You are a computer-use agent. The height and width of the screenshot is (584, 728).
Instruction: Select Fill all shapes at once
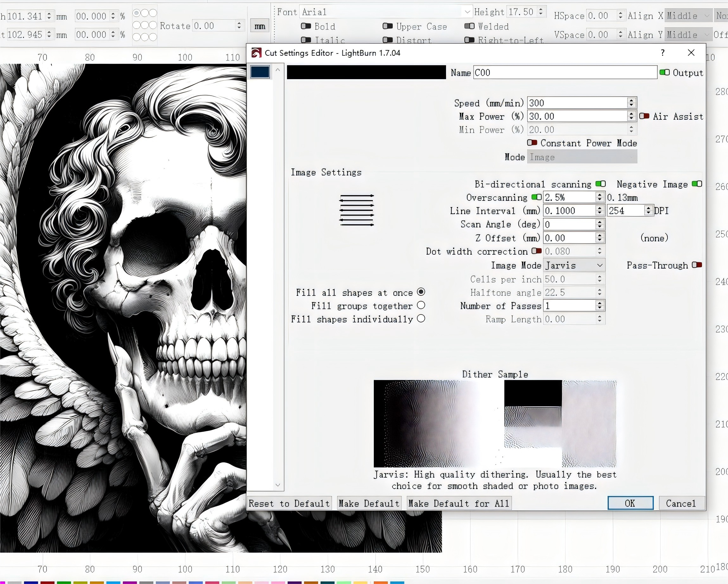421,292
